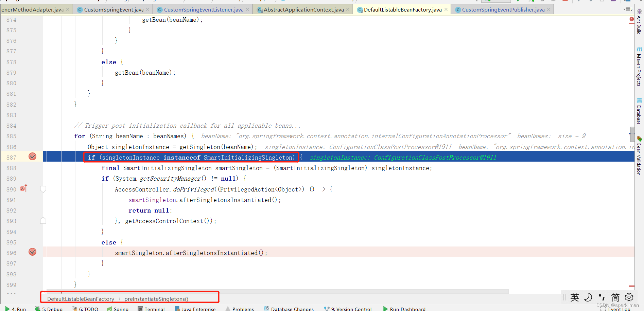
Task: Click the 'beanNames: size = 9' inline debug hint
Action: [552, 136]
